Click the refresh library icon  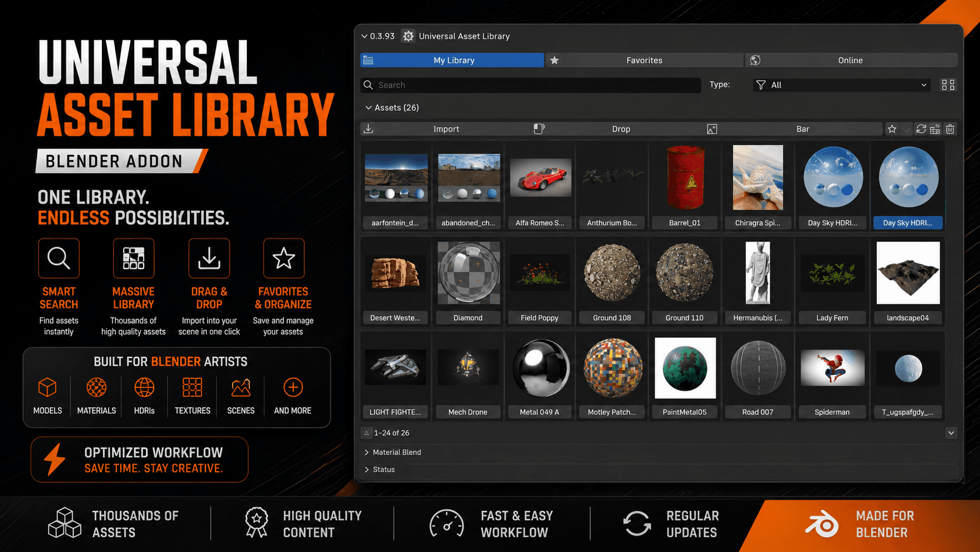pos(921,129)
